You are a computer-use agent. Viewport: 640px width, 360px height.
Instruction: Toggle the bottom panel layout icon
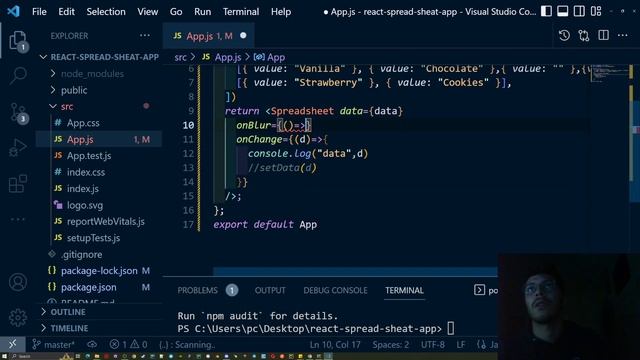click(x=562, y=11)
